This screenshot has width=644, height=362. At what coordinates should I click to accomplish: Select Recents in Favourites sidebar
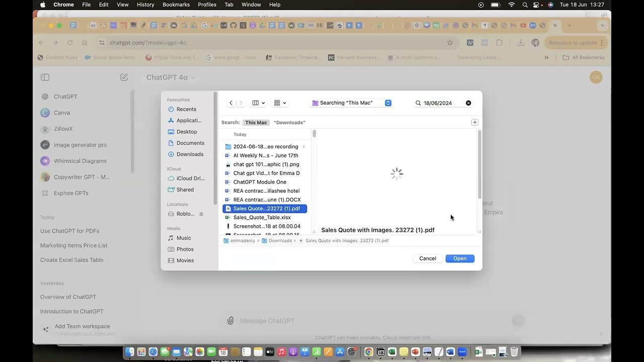[x=186, y=109]
